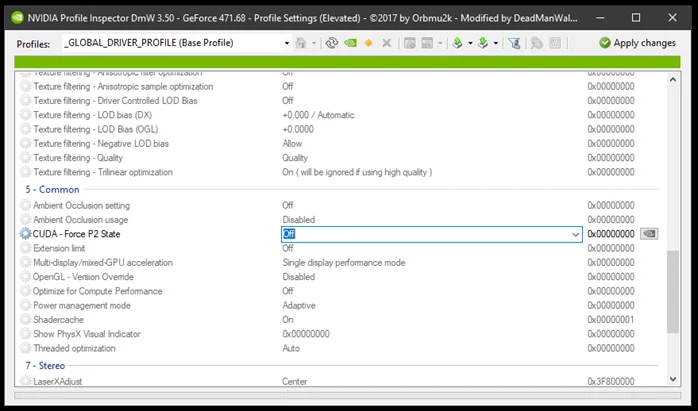Screen dimensions: 698x411
Task: Click Single display performance mode value
Action: pos(344,263)
